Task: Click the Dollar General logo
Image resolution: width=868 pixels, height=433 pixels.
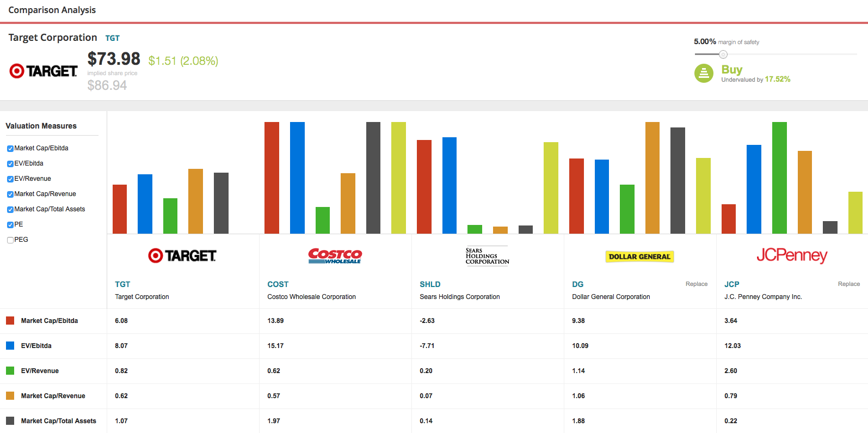Action: 639,257
